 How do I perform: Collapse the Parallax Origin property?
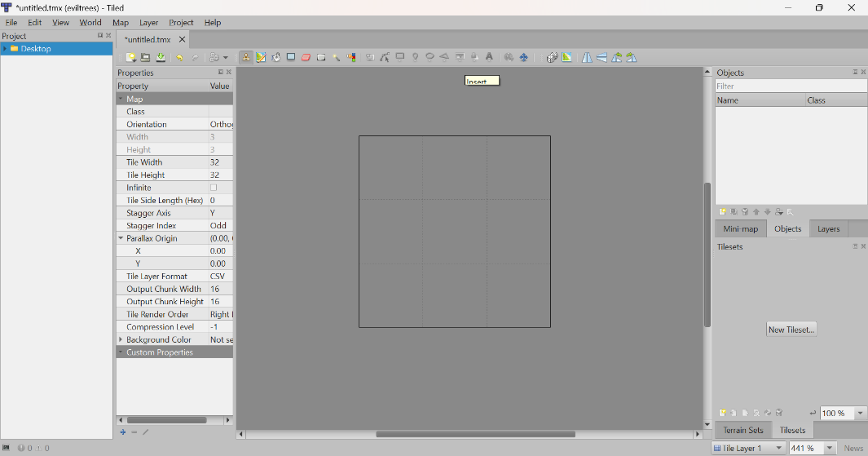(121, 238)
